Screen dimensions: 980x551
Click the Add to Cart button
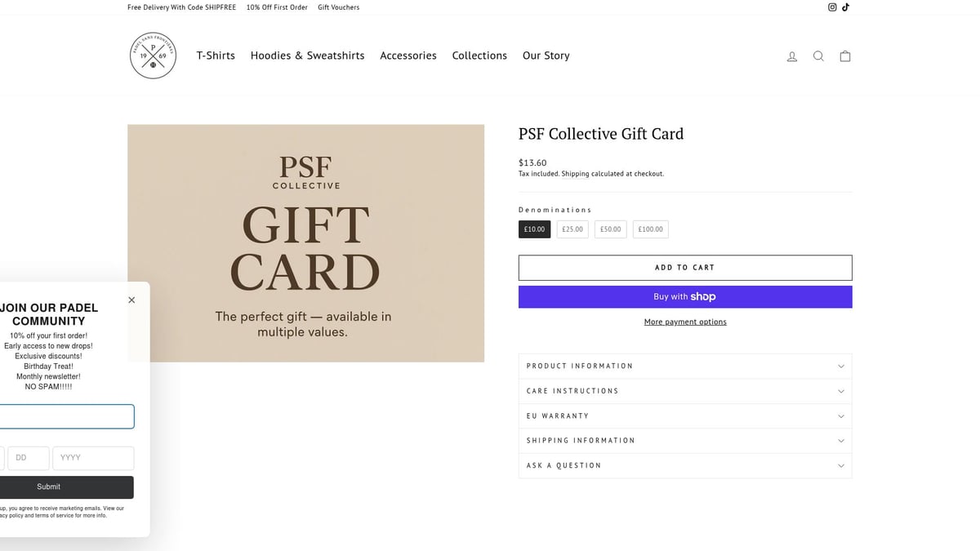(684, 267)
